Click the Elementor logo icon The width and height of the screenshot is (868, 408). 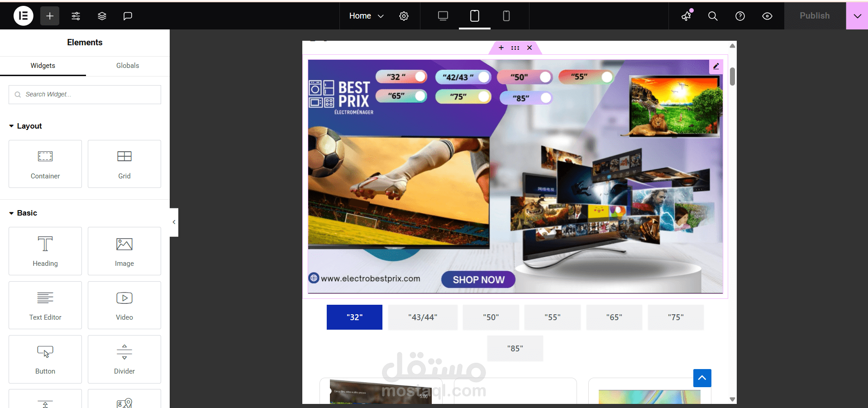pyautogui.click(x=24, y=16)
